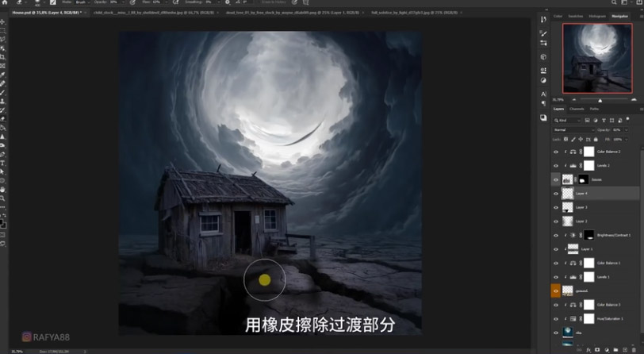The height and width of the screenshot is (354, 644).
Task: Click the Home icon in options bar
Action: [6, 3]
